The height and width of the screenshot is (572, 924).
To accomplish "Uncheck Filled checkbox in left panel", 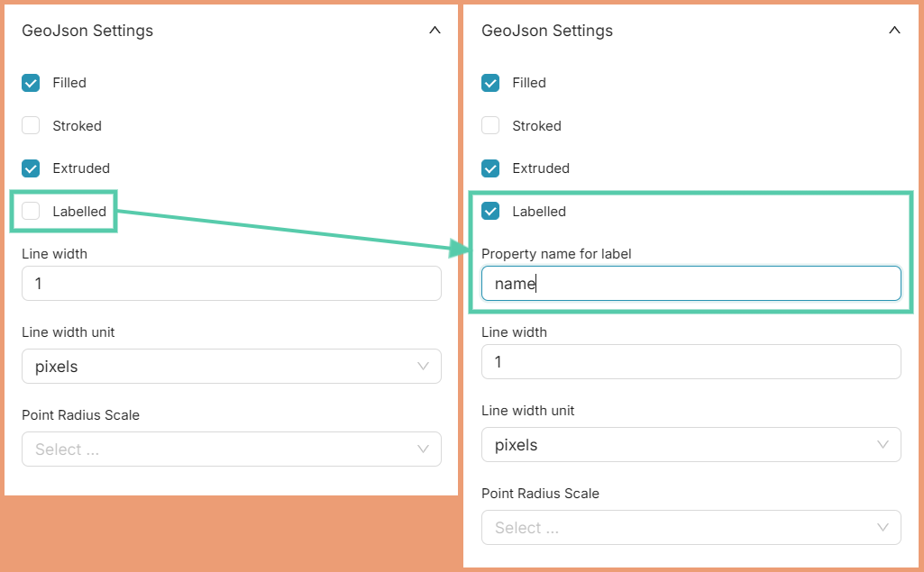I will tap(32, 83).
